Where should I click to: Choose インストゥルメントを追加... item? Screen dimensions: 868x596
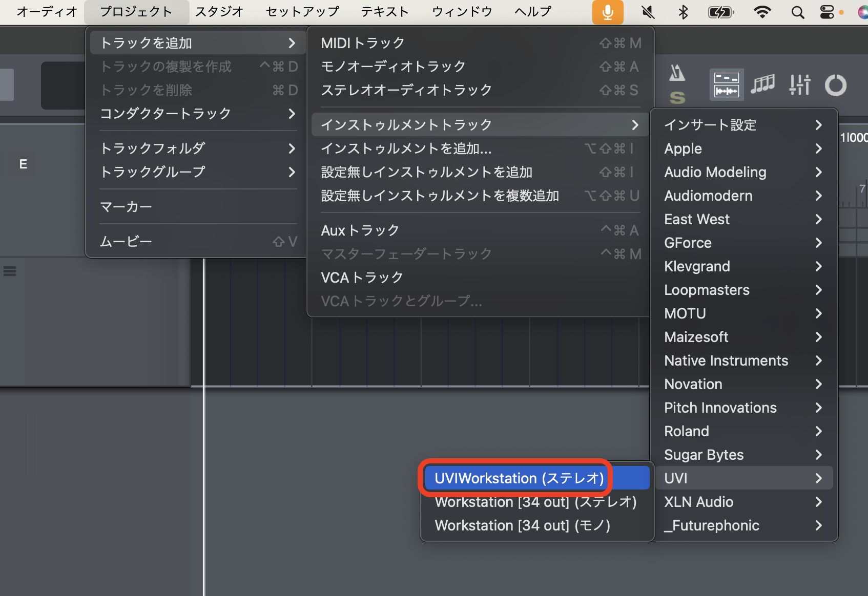(x=481, y=148)
